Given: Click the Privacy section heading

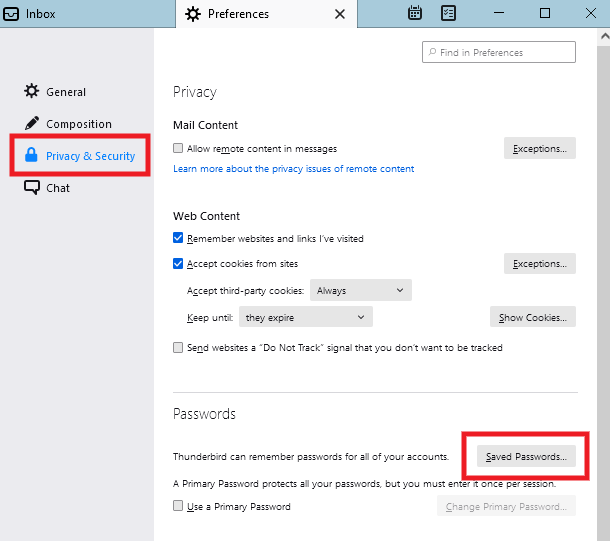Looking at the screenshot, I should pos(195,92).
